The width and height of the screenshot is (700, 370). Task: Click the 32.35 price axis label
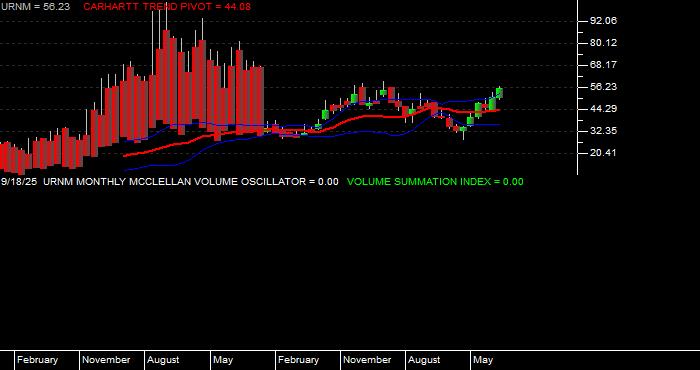click(603, 131)
